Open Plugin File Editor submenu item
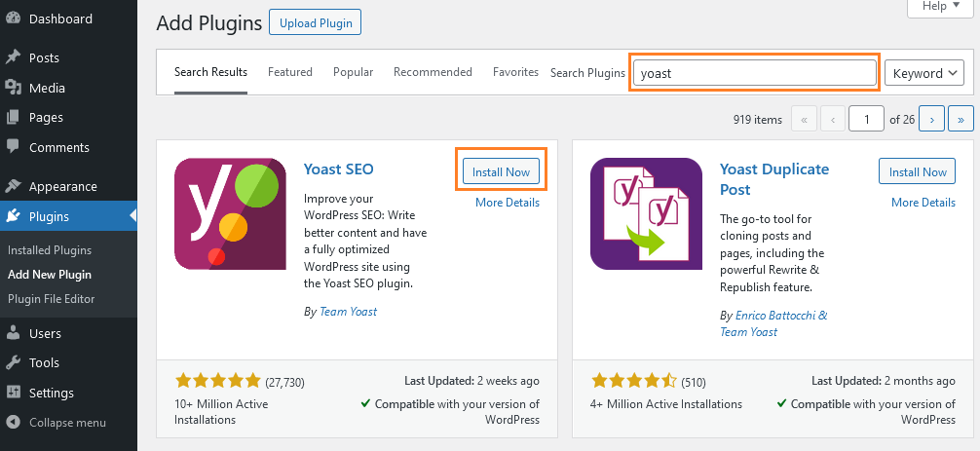Image resolution: width=980 pixels, height=451 pixels. click(52, 299)
